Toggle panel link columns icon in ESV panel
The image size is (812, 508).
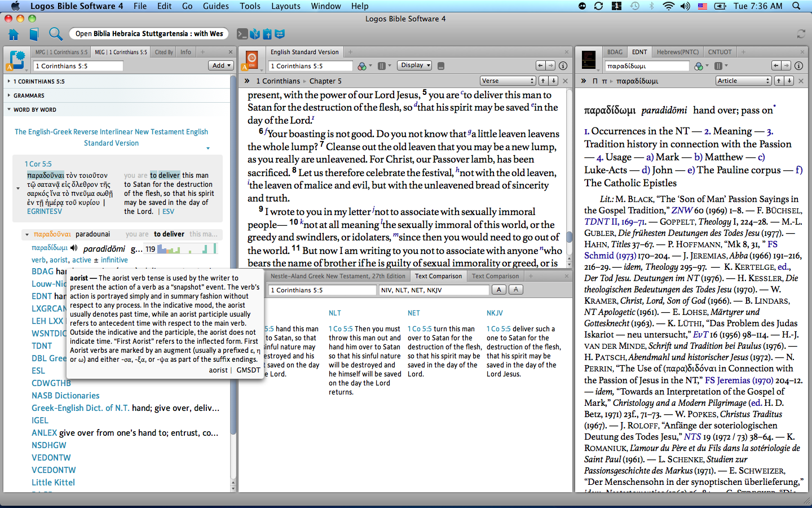[x=382, y=66]
